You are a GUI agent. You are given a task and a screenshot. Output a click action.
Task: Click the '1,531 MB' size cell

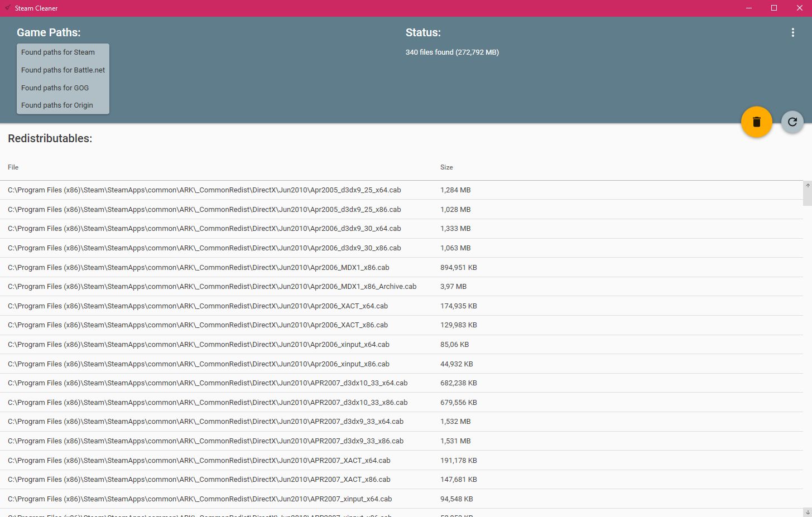(x=455, y=441)
